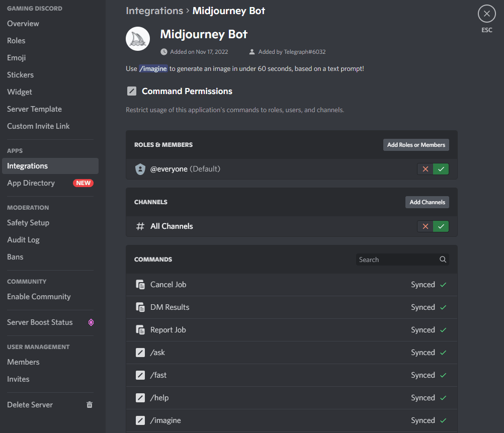
Task: Click Add Roles or Members button
Action: coord(416,145)
